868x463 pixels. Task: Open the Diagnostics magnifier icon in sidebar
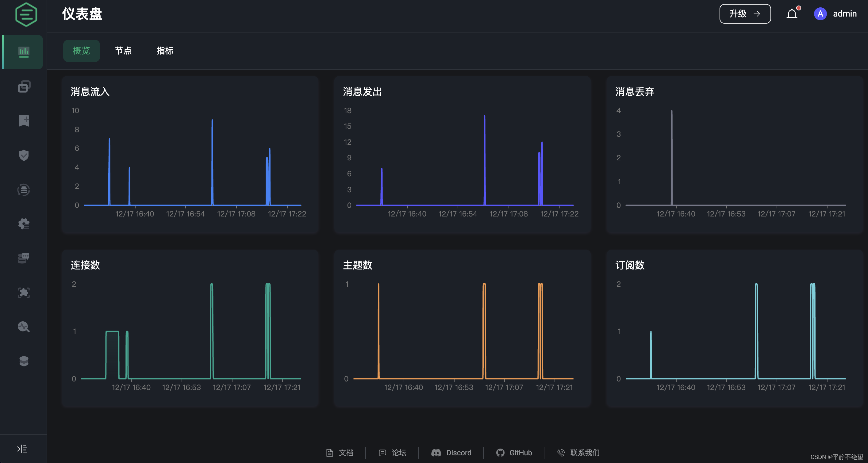(23, 327)
